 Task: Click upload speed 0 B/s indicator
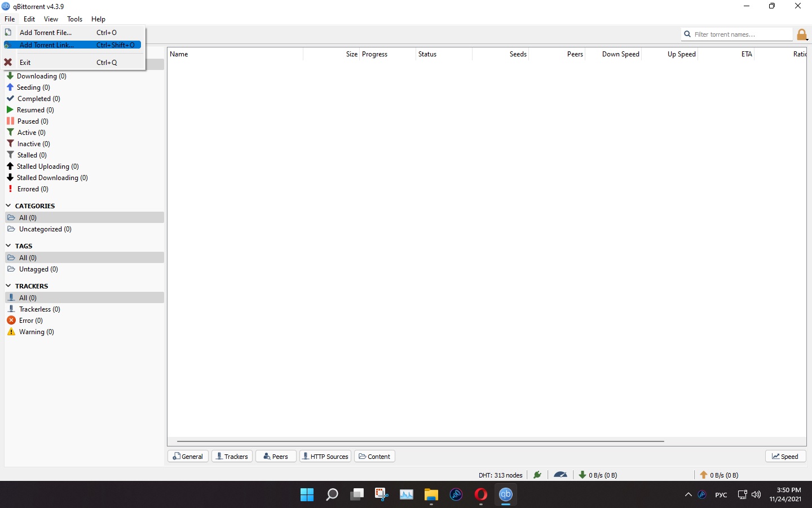[x=720, y=475]
